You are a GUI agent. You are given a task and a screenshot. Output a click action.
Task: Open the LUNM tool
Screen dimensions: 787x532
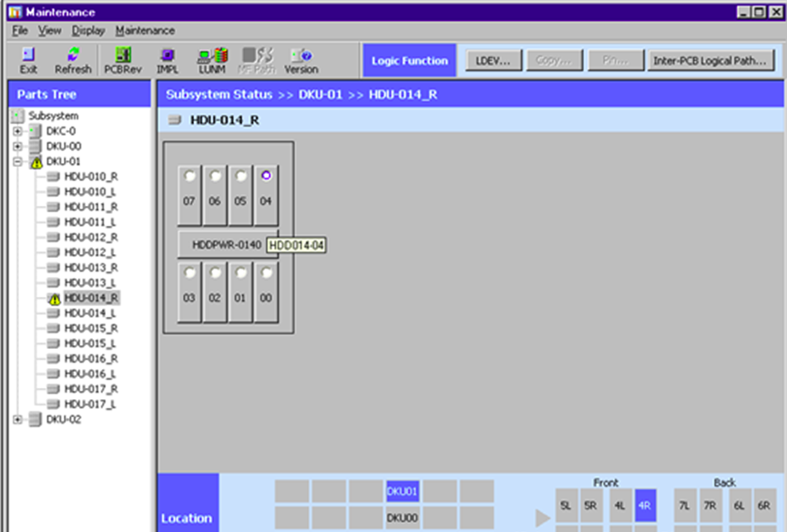coord(212,60)
